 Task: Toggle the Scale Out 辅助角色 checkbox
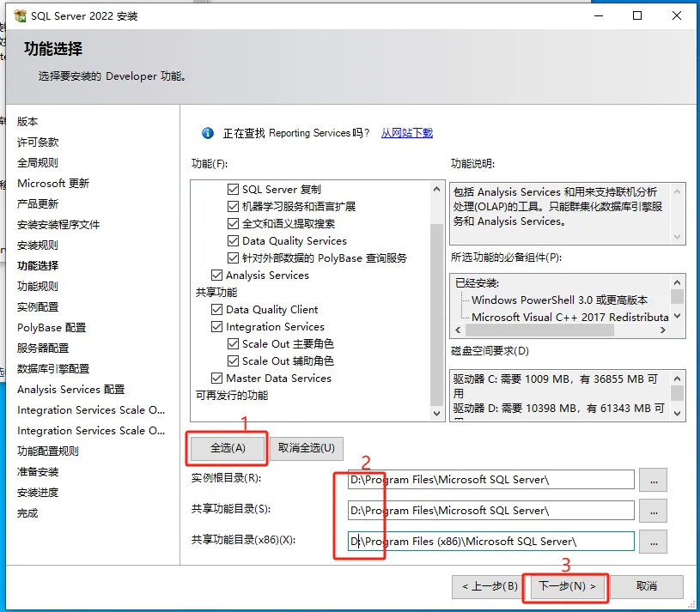[x=233, y=361]
